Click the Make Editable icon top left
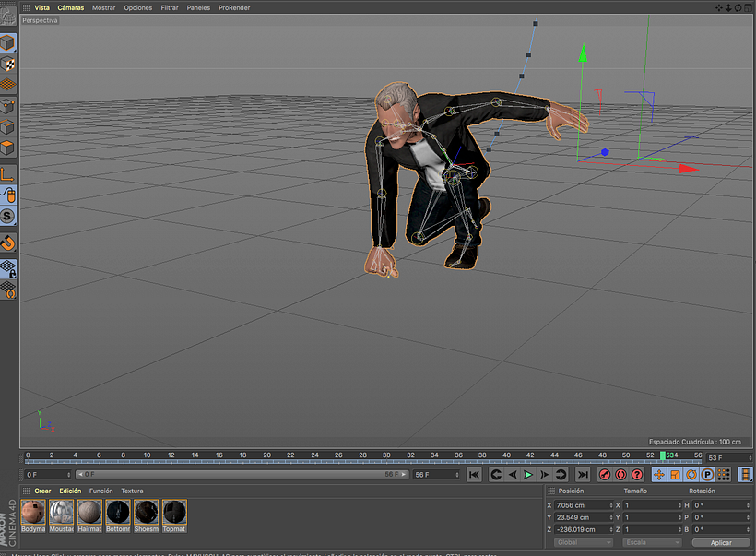The width and height of the screenshot is (756, 556). coord(7,18)
